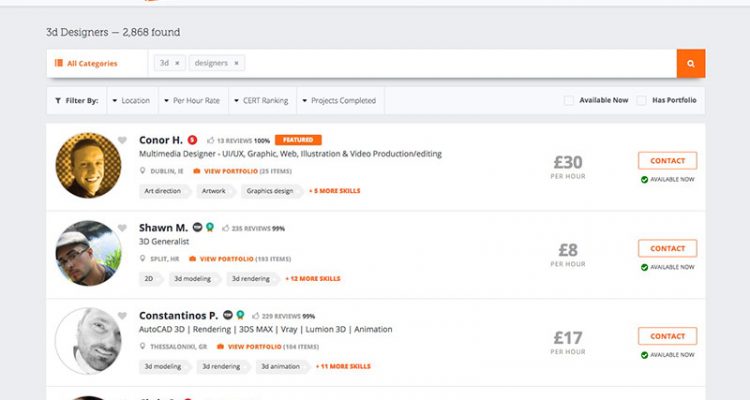Screen dimensions: 750x400
Task: Click heart icon beside Constantinos P.
Action: click(x=122, y=316)
